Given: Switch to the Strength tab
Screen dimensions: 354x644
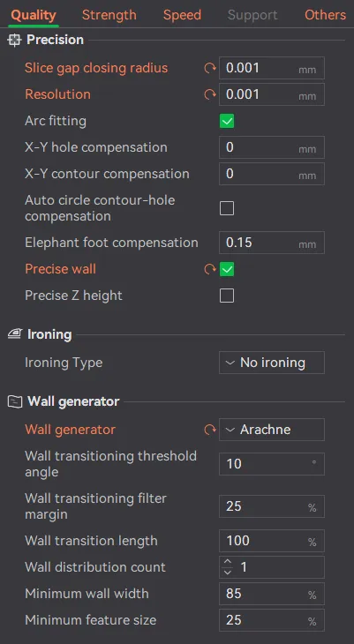Looking at the screenshot, I should 109,15.
